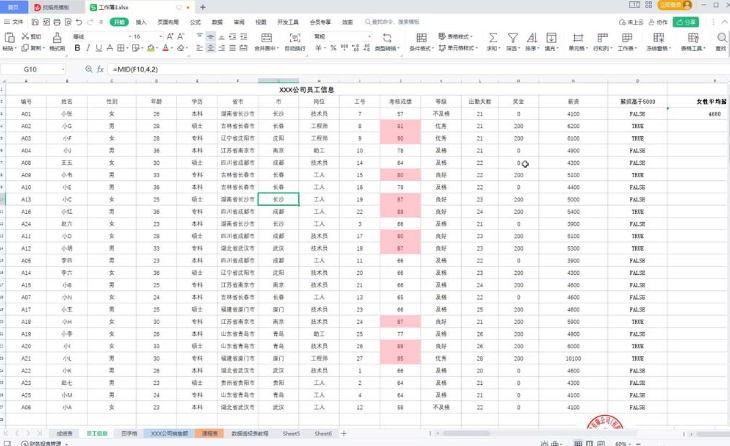
Task: Click the decrease font size icon
Action: coord(181,36)
